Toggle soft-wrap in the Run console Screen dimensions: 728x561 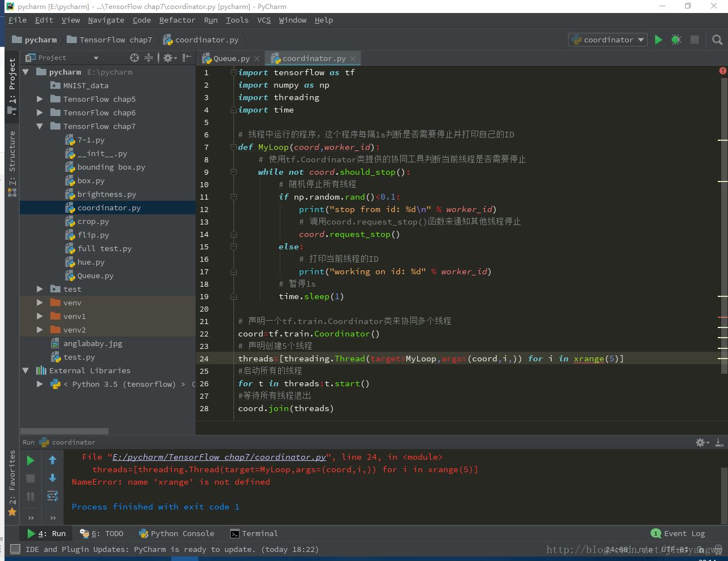coord(53,496)
